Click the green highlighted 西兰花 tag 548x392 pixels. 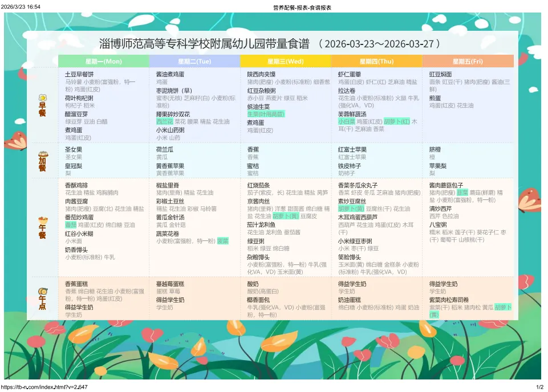pyautogui.click(x=164, y=121)
